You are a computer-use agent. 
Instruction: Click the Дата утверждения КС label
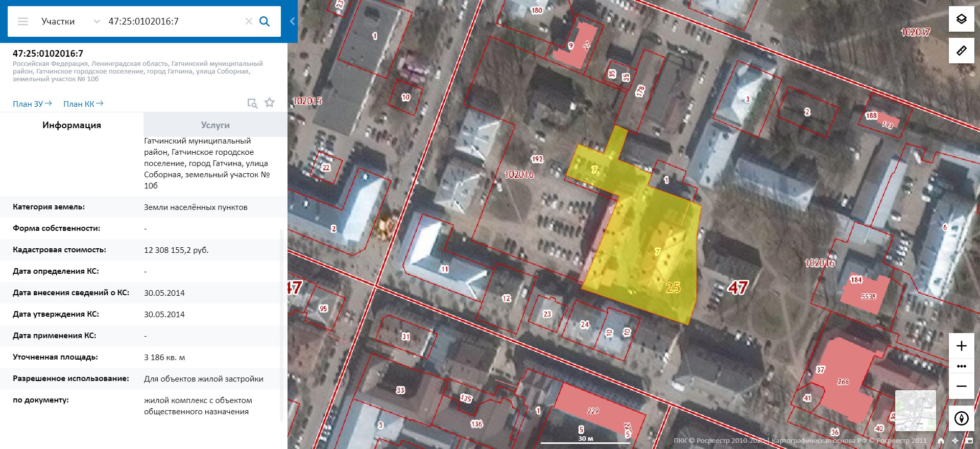pos(56,314)
